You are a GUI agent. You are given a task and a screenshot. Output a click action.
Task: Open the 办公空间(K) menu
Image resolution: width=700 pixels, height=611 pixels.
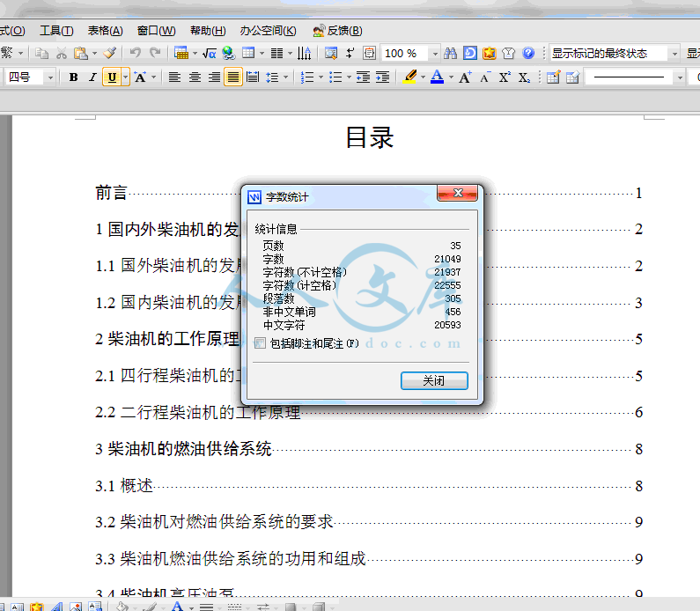coord(268,30)
